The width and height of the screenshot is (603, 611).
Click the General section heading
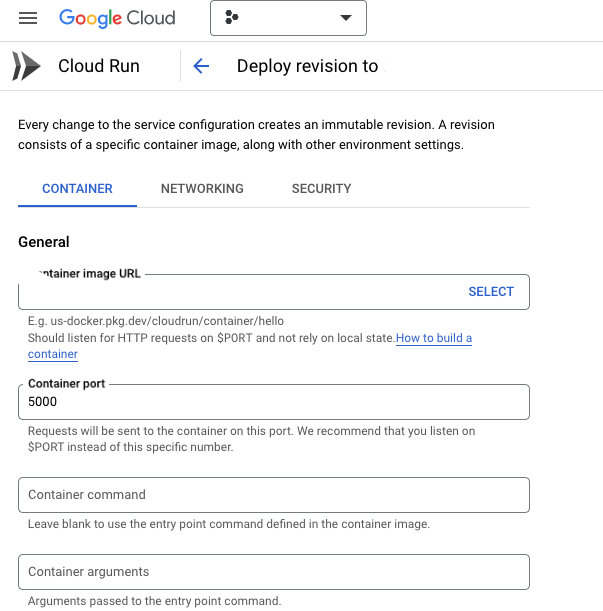point(44,242)
